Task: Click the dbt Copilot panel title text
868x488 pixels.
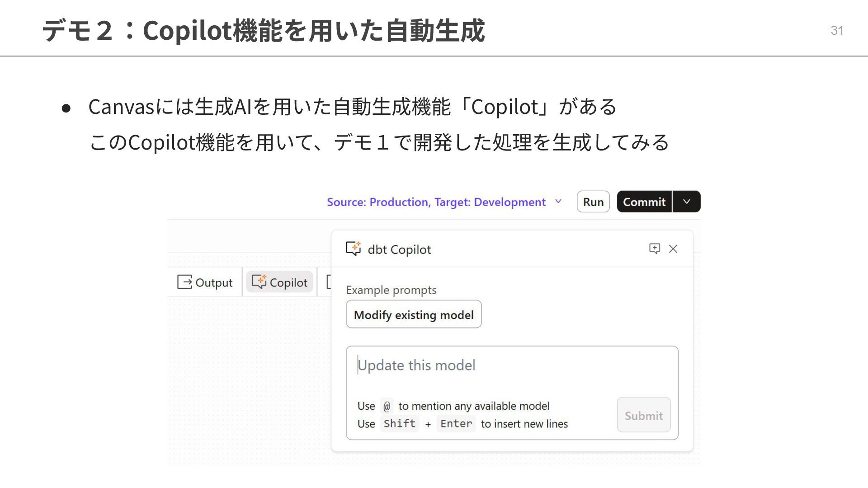Action: click(399, 249)
